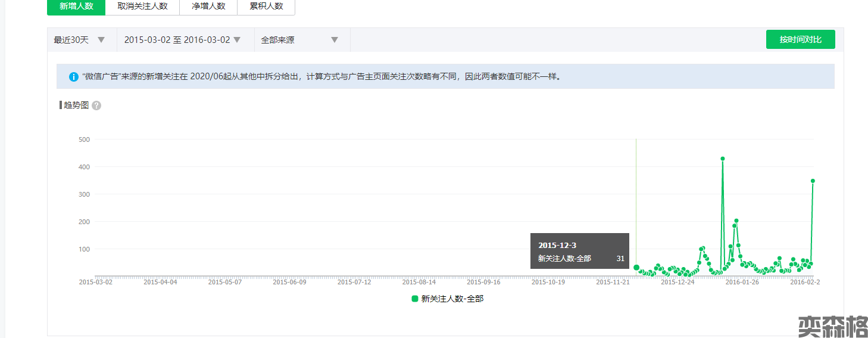Switch to the 净增人数 tab
868x338 pixels.
point(208,7)
